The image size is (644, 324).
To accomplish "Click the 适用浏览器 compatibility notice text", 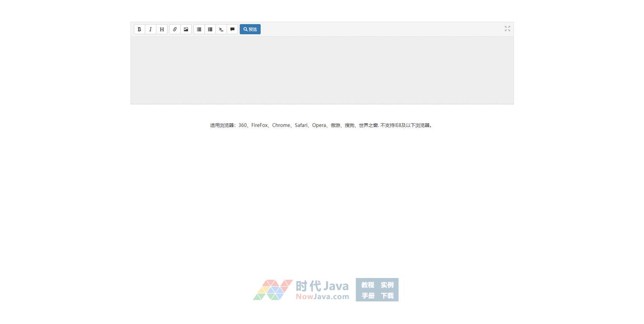I will [x=321, y=125].
